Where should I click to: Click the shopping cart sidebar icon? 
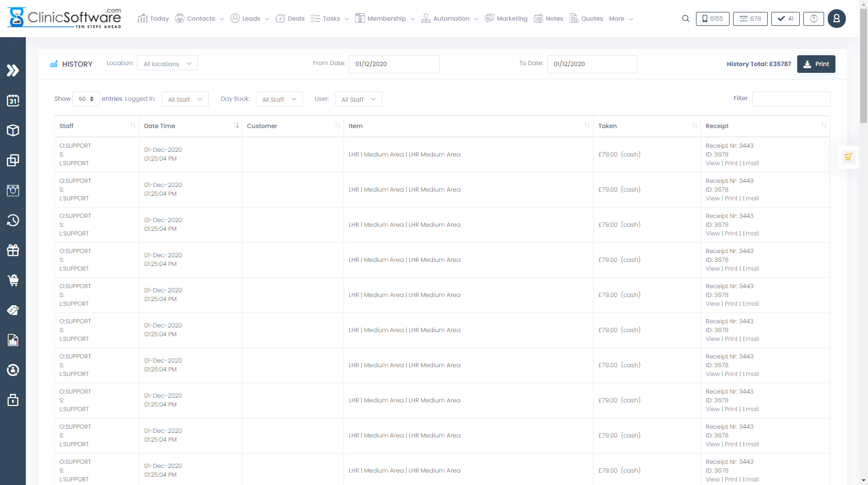(13, 280)
